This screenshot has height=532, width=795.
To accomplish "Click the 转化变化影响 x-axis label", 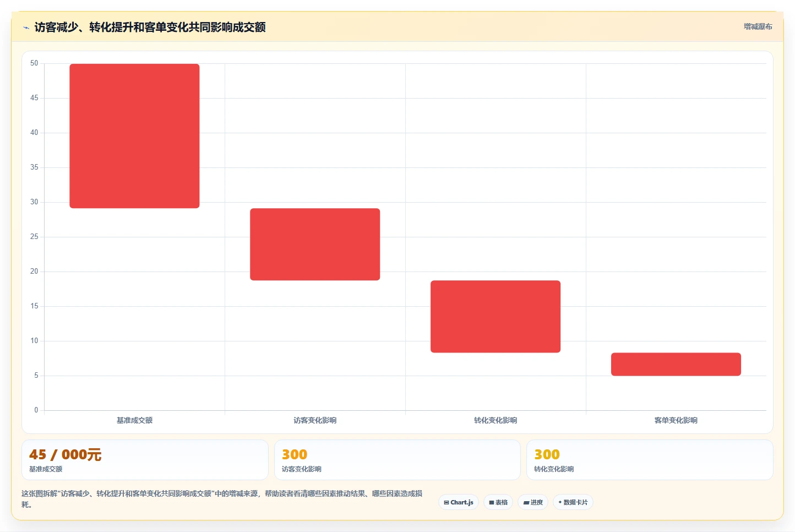I will [495, 420].
